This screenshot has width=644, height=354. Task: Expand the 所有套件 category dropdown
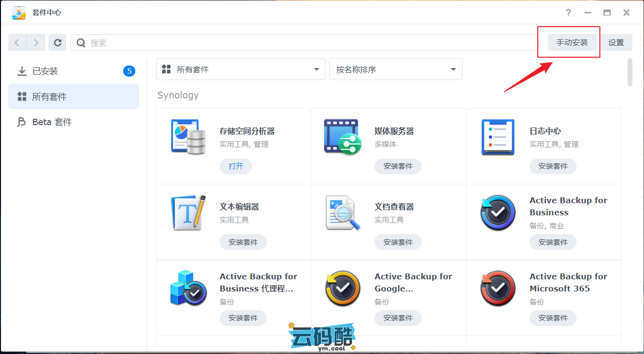click(241, 69)
